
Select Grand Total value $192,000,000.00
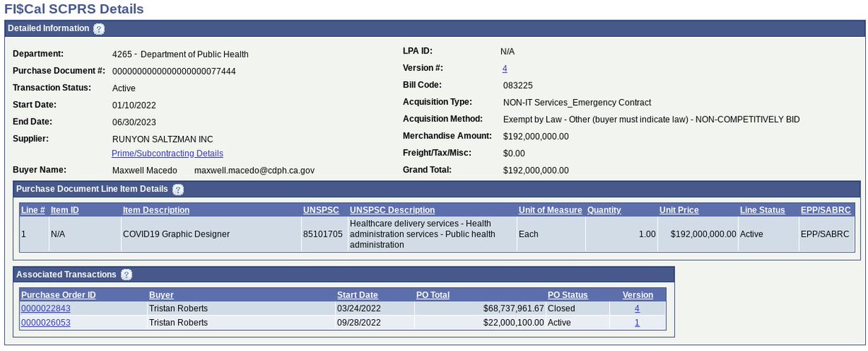tap(536, 170)
